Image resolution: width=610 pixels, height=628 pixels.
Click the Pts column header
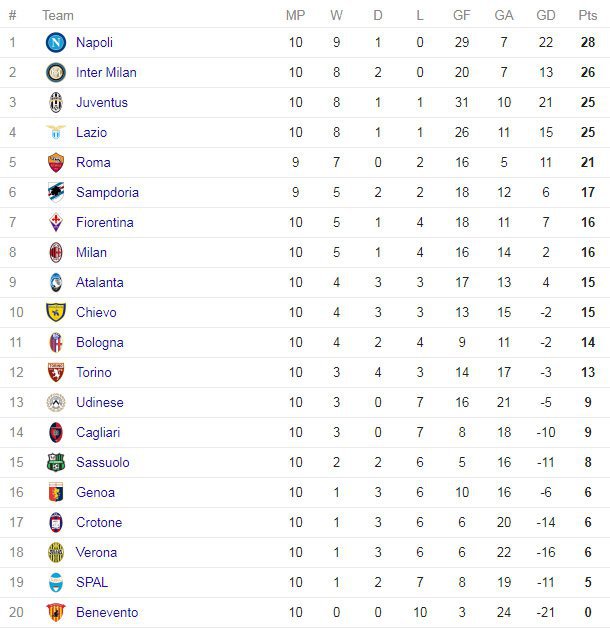pyautogui.click(x=587, y=15)
